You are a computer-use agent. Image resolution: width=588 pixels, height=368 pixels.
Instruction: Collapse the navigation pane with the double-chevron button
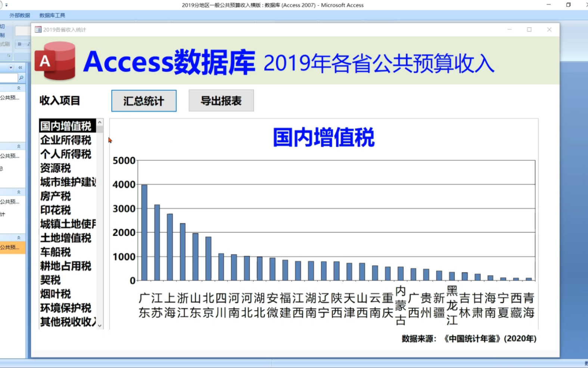(x=20, y=68)
